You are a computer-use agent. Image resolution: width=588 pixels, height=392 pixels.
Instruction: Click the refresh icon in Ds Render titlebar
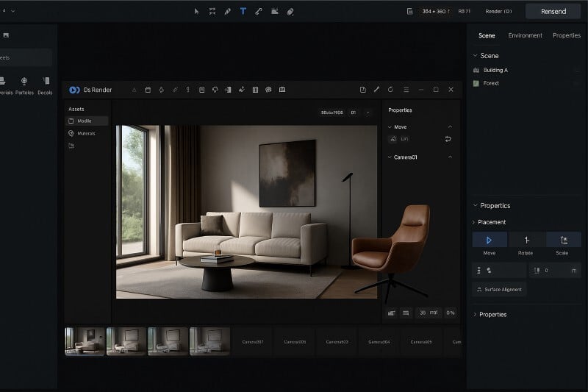[x=390, y=90]
